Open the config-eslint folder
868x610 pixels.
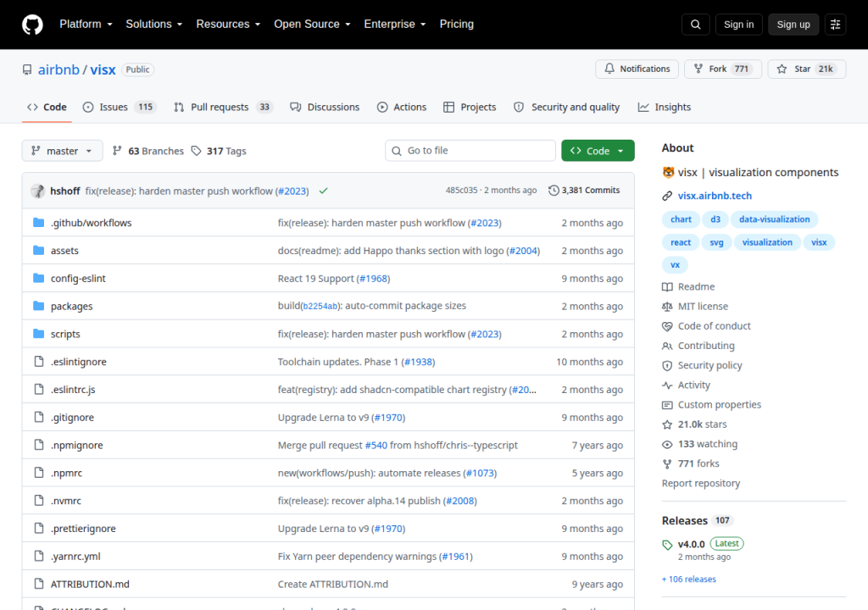coord(78,279)
